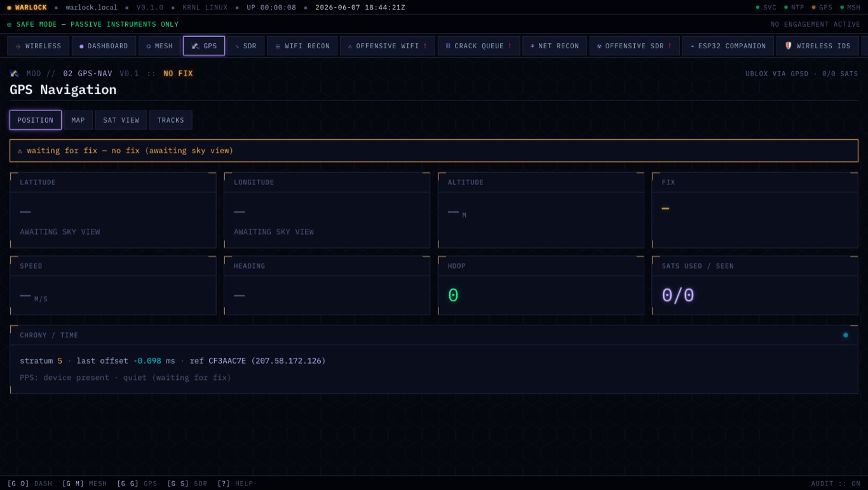The height and width of the screenshot is (490, 868).
Task: Click the SVC status indicator
Action: click(x=766, y=8)
